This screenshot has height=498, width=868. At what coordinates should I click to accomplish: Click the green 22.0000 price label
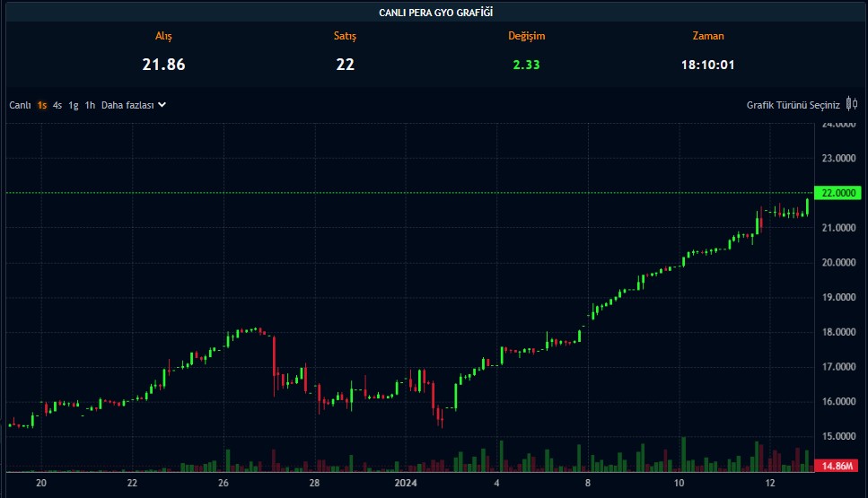pyautogui.click(x=836, y=193)
